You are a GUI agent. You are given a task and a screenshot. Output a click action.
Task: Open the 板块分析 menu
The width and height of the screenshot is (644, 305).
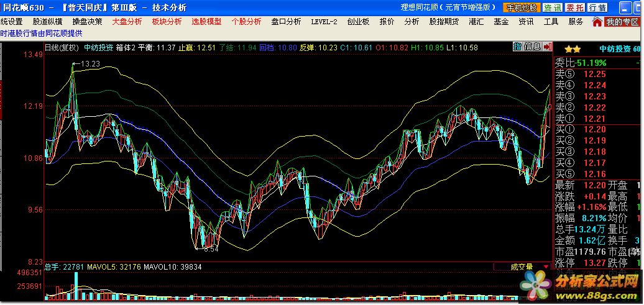(x=167, y=22)
